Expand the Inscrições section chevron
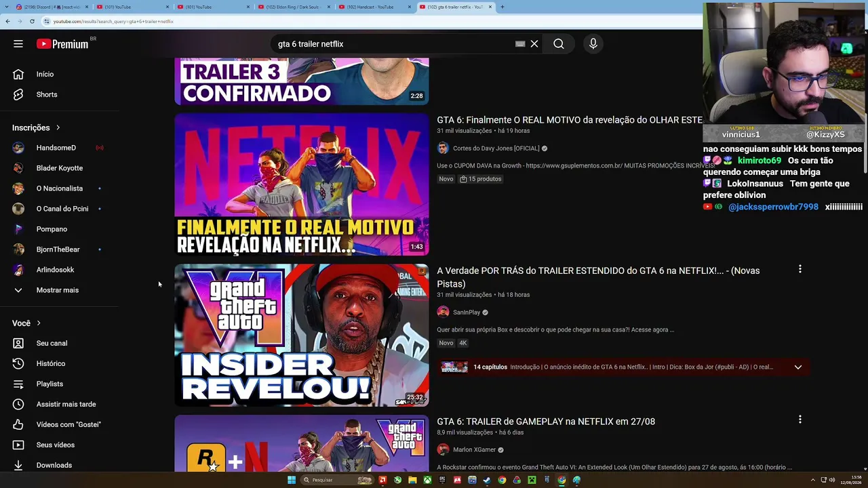This screenshot has height=488, width=868. (58, 127)
